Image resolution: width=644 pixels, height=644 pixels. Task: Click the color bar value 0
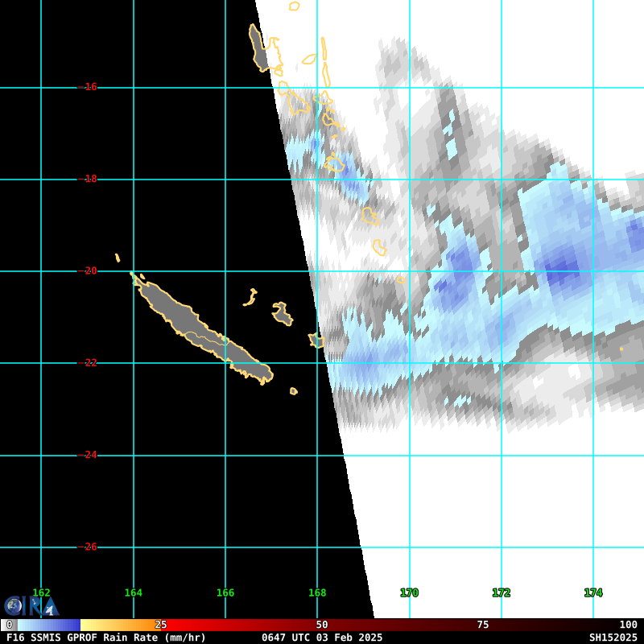tap(10, 625)
